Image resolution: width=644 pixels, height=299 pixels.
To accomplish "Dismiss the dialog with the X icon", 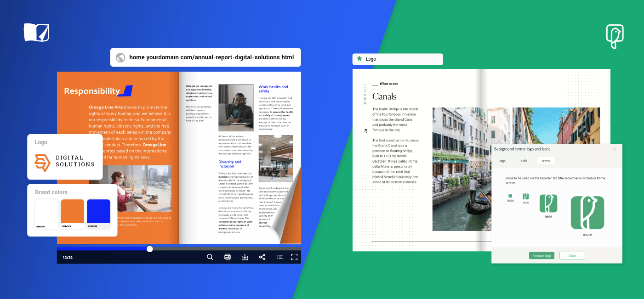I will 614,149.
